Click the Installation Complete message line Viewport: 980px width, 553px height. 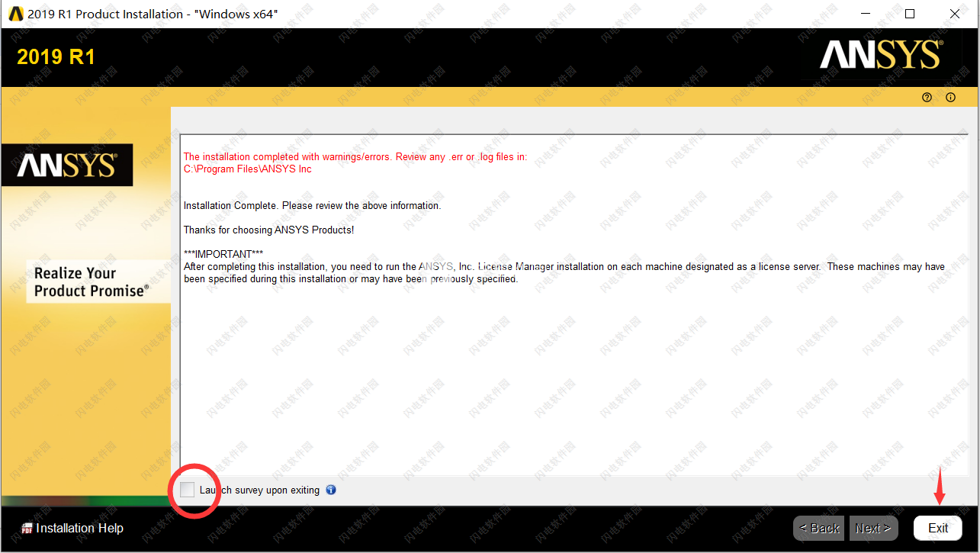click(x=313, y=206)
